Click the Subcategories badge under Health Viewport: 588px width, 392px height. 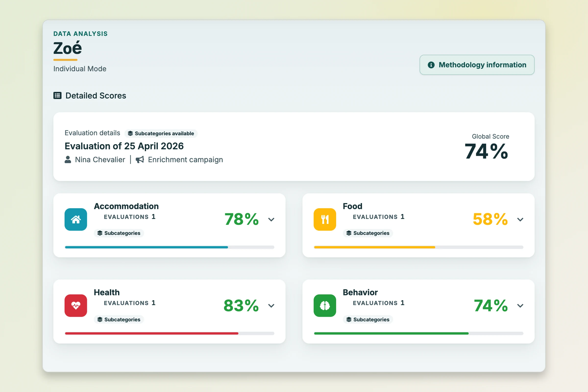coord(119,319)
